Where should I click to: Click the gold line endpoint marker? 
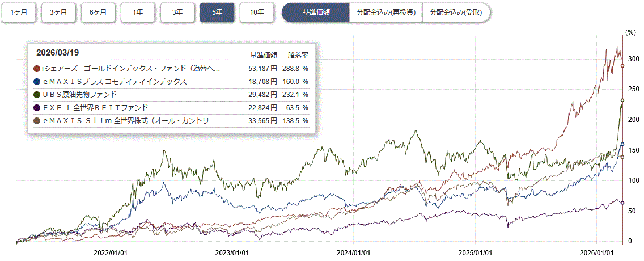click(x=622, y=66)
